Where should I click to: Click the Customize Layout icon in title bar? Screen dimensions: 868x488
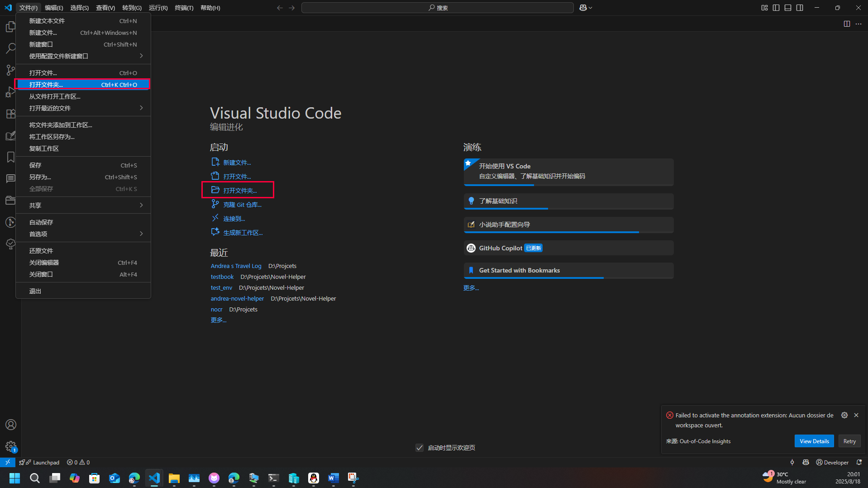pyautogui.click(x=764, y=8)
